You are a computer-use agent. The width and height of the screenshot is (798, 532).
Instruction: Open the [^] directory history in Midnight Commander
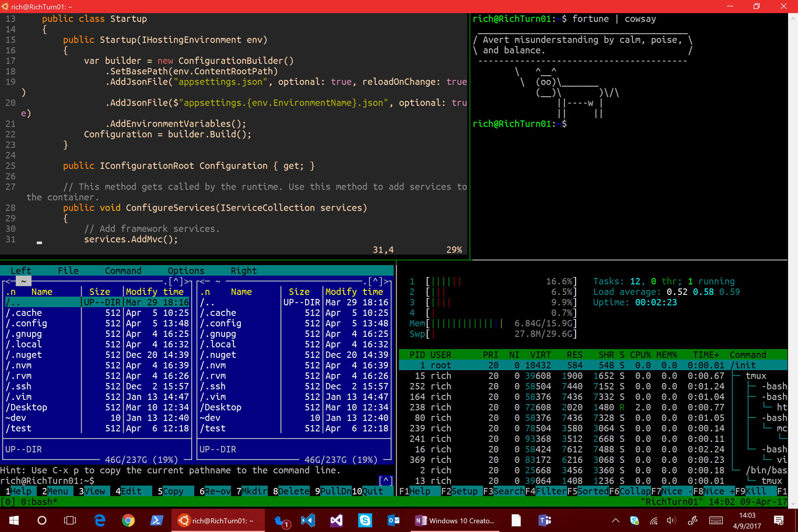[175, 280]
